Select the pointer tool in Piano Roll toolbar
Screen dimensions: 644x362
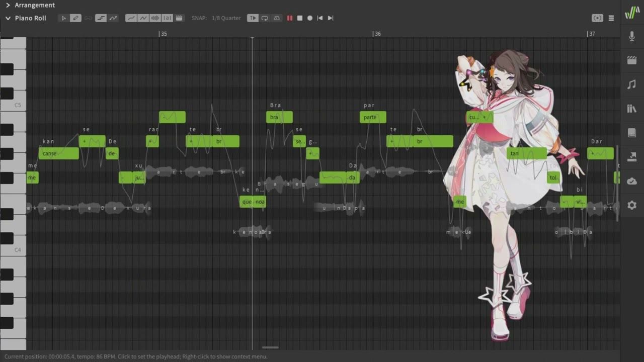pos(63,18)
